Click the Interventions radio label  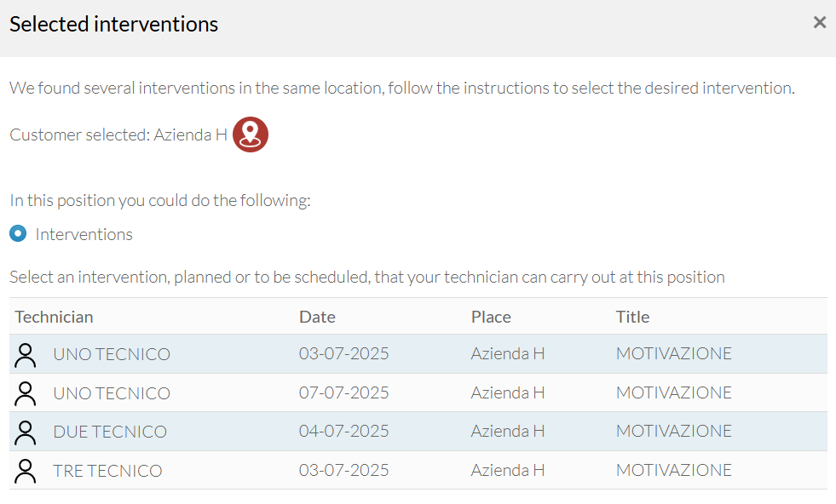point(84,234)
